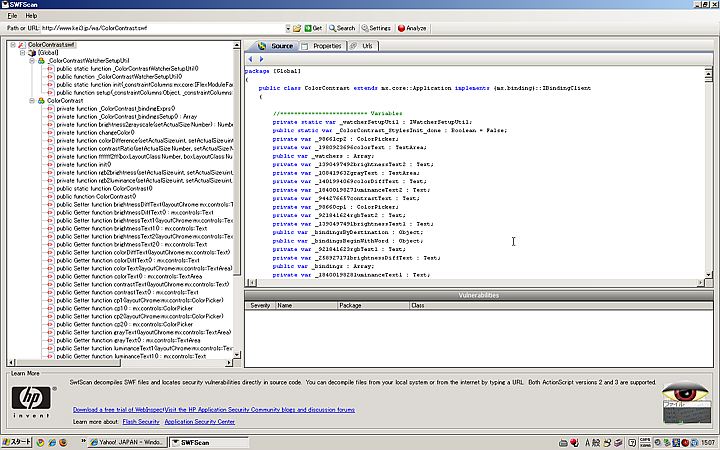Open the Help menu

(31, 16)
